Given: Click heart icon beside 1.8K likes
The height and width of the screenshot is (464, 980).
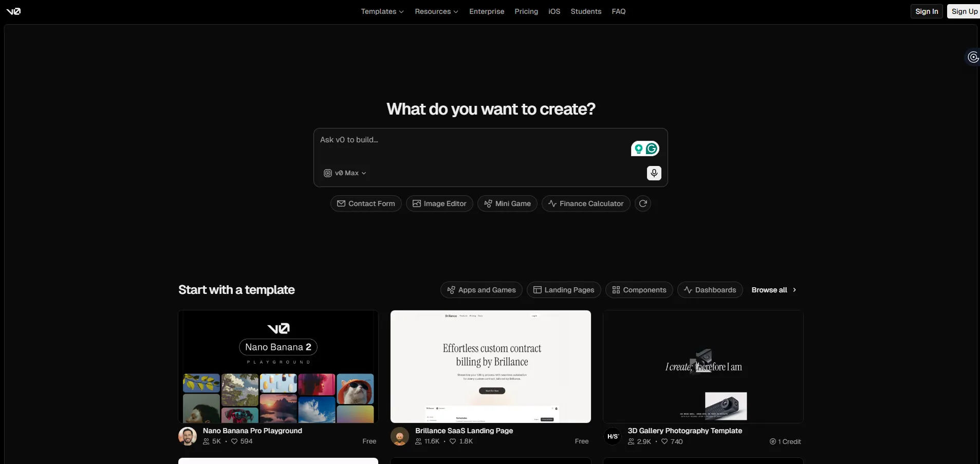Looking at the screenshot, I should pos(453,441).
